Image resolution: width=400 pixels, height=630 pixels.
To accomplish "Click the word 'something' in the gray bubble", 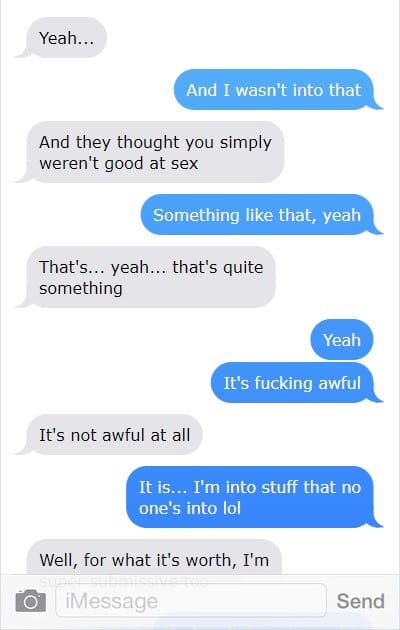I will (81, 289).
